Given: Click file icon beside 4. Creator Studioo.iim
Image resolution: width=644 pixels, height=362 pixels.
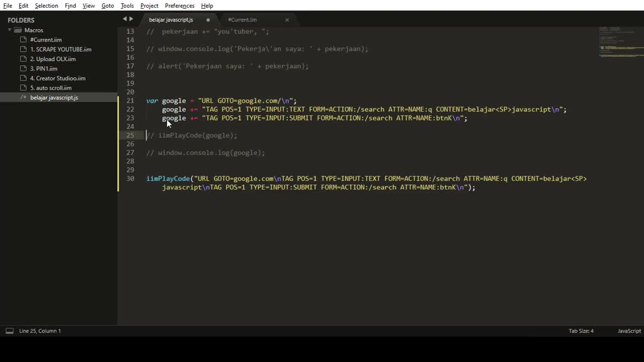Looking at the screenshot, I should click(23, 78).
